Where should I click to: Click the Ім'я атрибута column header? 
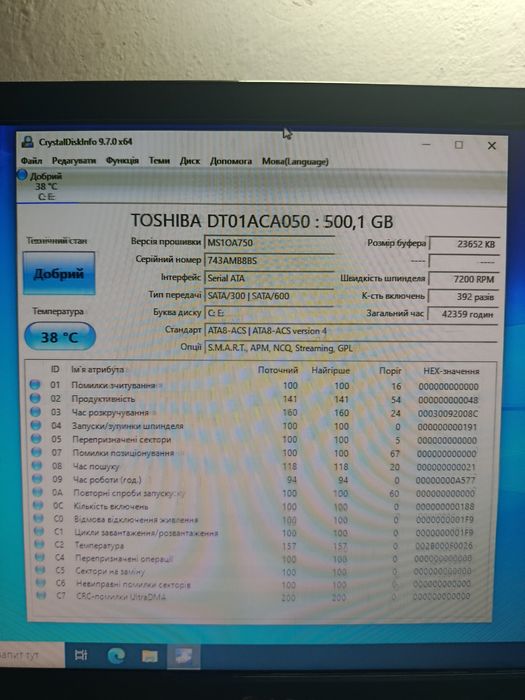click(97, 370)
